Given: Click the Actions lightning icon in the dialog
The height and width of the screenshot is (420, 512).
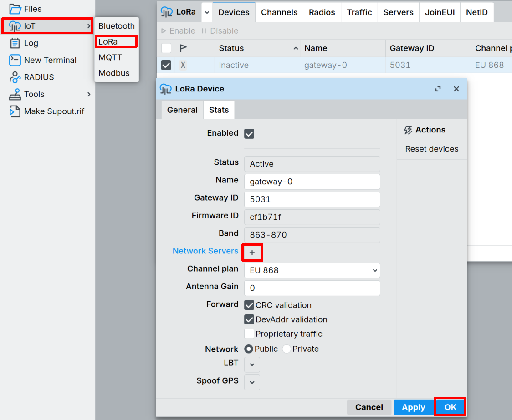Looking at the screenshot, I should pyautogui.click(x=408, y=130).
